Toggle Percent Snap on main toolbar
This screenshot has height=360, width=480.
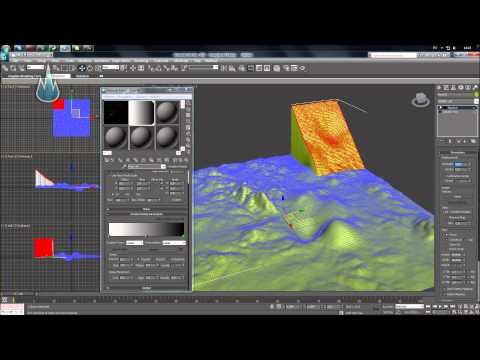pyautogui.click(x=167, y=68)
